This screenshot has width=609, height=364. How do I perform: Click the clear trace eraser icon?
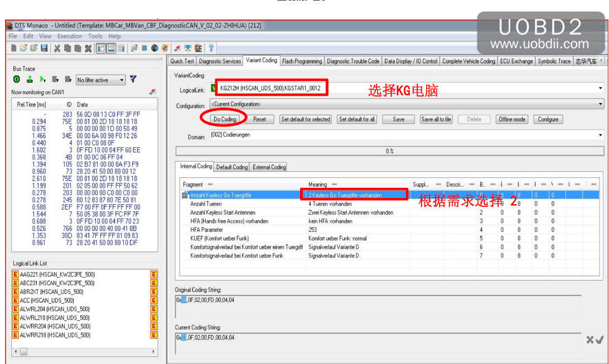pyautogui.click(x=152, y=91)
